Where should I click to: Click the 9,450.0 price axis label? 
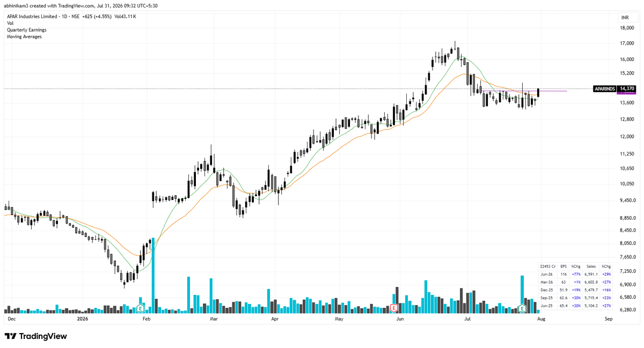(x=628, y=201)
